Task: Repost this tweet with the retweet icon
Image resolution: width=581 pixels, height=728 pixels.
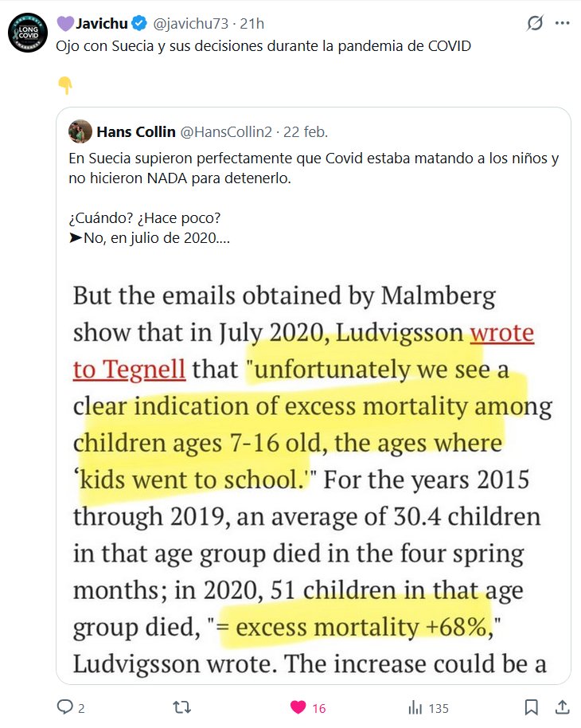Action: coord(181,706)
